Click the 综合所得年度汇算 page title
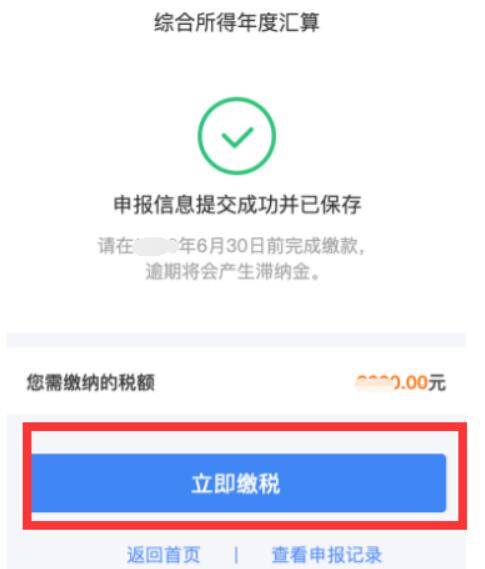 pyautogui.click(x=237, y=22)
